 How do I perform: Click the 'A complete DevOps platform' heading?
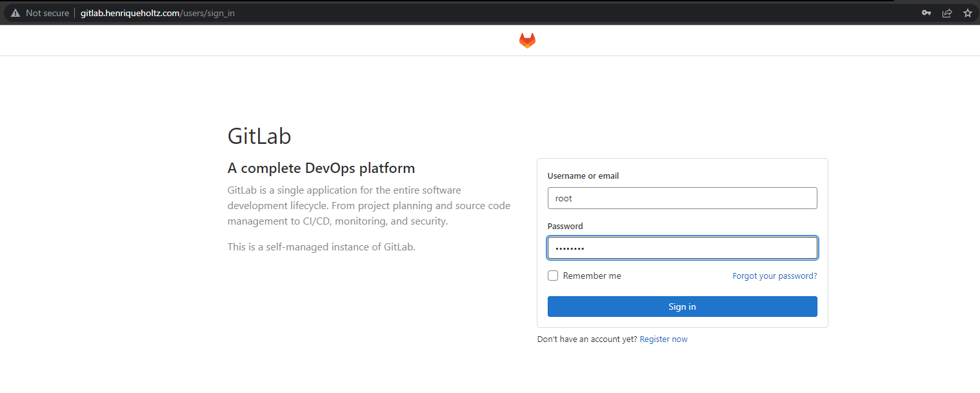[321, 168]
